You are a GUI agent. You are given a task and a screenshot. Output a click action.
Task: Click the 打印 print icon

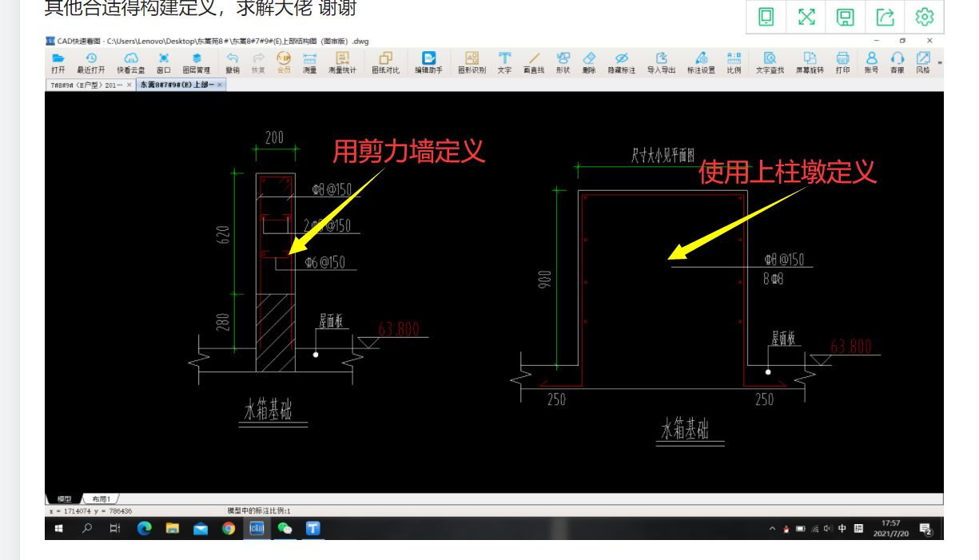(x=842, y=62)
